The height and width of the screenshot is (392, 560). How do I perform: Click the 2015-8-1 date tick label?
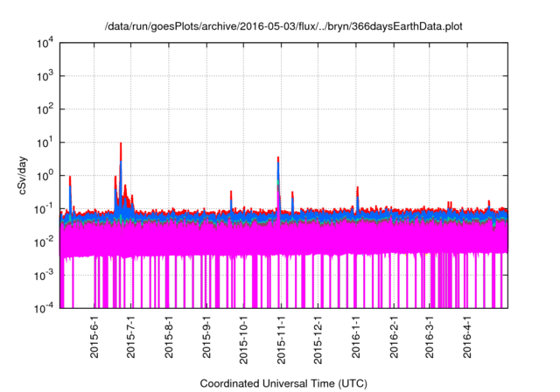click(169, 337)
